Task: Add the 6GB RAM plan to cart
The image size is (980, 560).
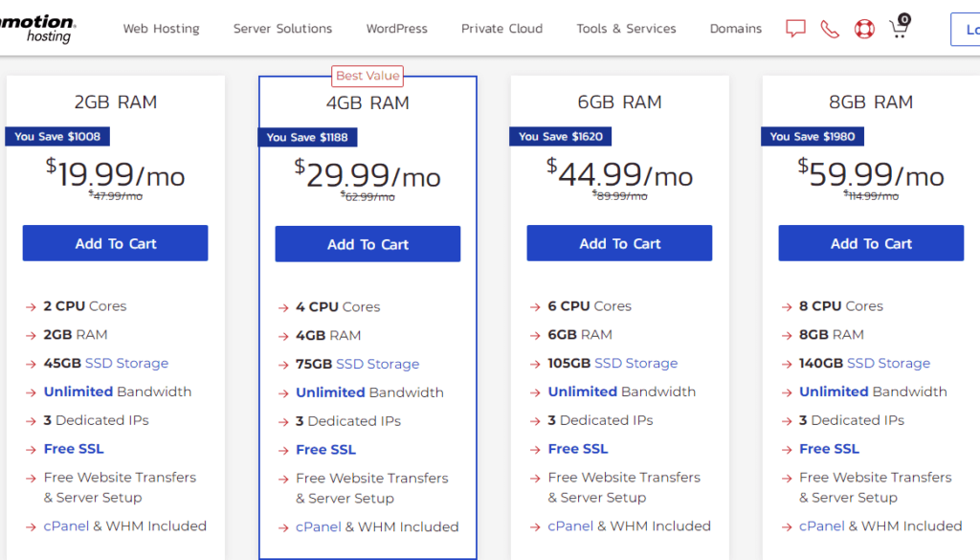Action: 619,243
